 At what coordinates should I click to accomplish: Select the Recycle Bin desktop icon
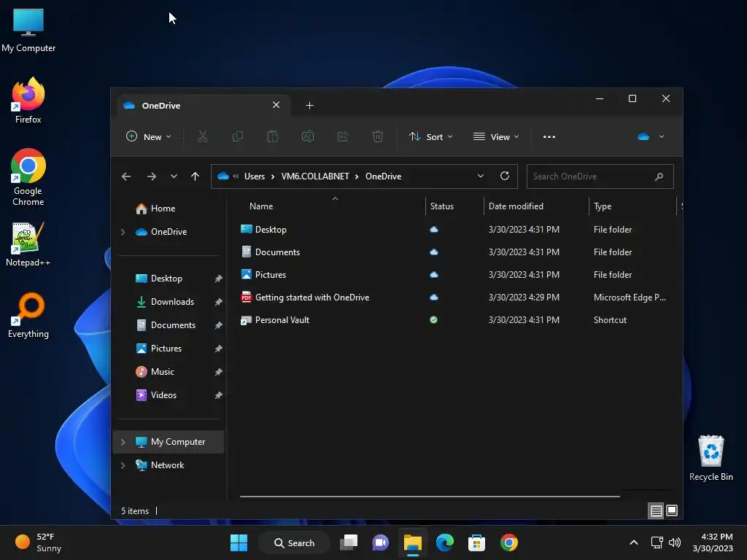[711, 458]
